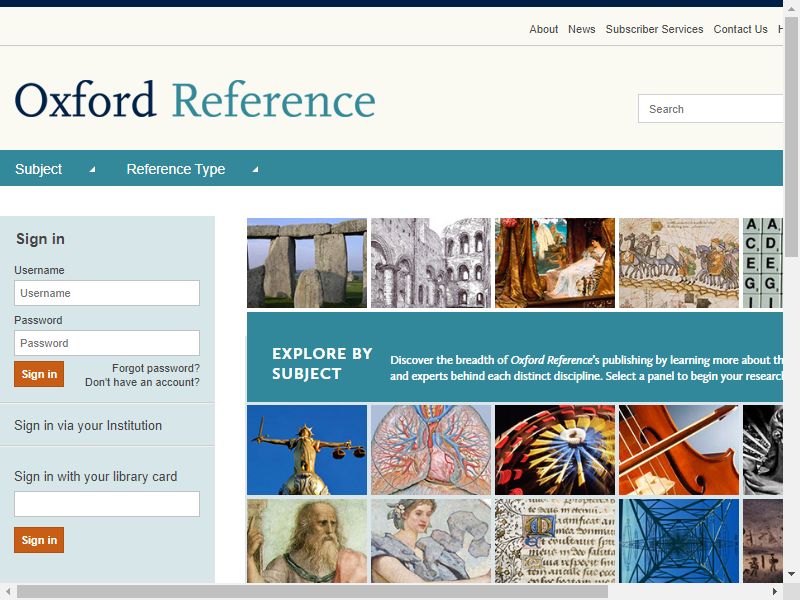Open the medieval caravan map thumbnail
Image resolution: width=800 pixels, height=600 pixels.
[x=679, y=263]
